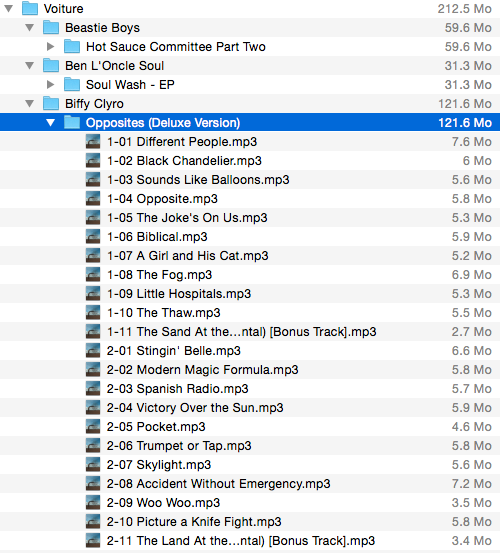Viewport: 500px width, 553px height.
Task: Select the Soul Wash - EP name
Action: 130,85
